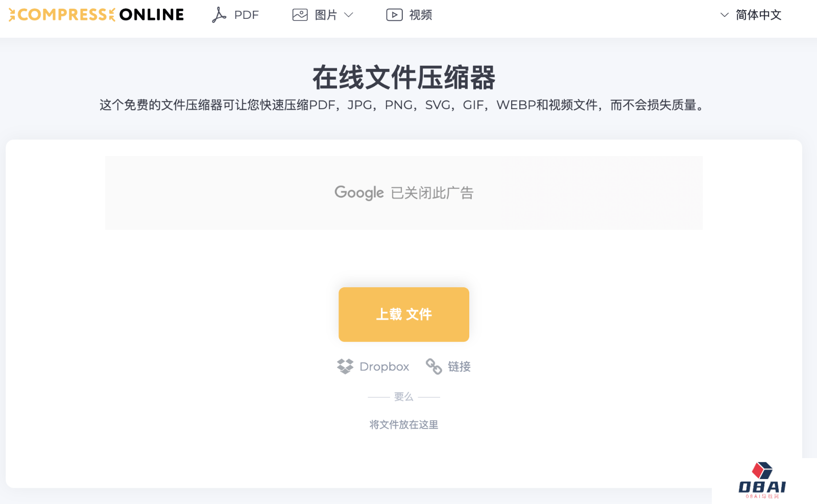Click the 在线文件压缩器 page heading
Screen dimensions: 817x504
click(403, 78)
